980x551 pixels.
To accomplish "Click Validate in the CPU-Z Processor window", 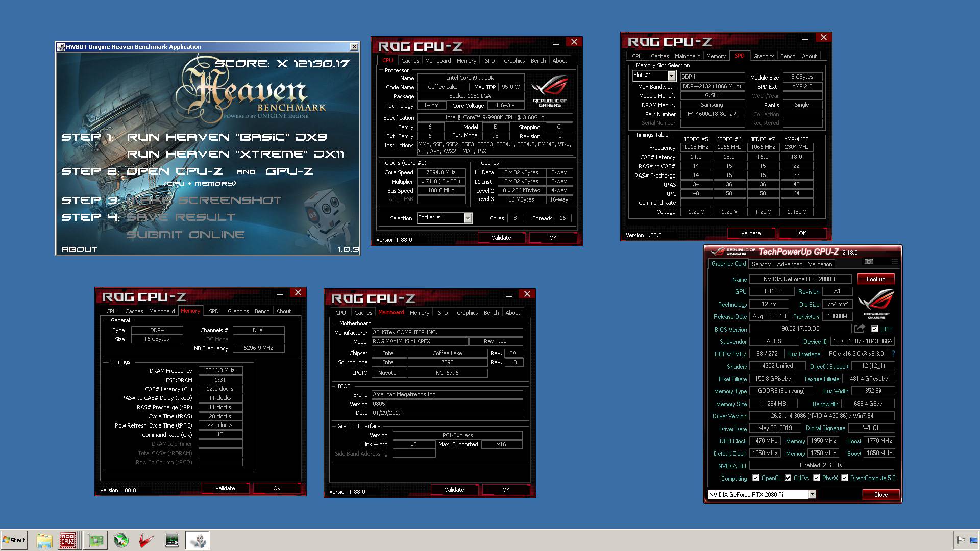I will click(x=501, y=238).
